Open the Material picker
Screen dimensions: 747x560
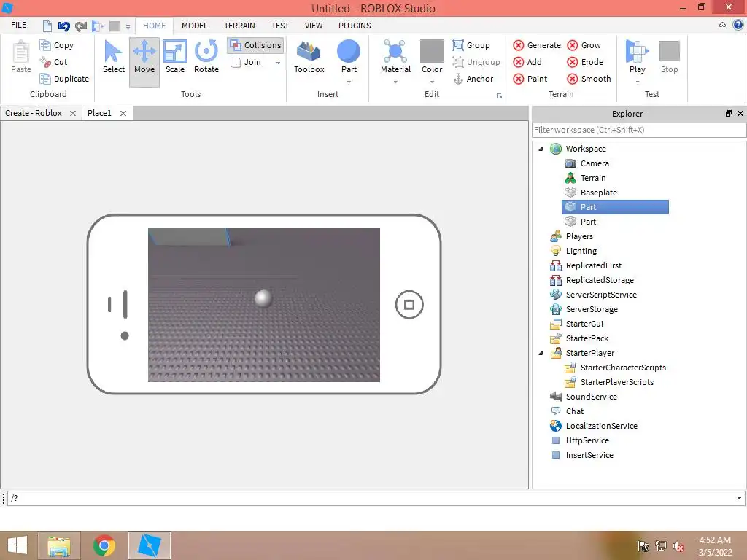395,57
